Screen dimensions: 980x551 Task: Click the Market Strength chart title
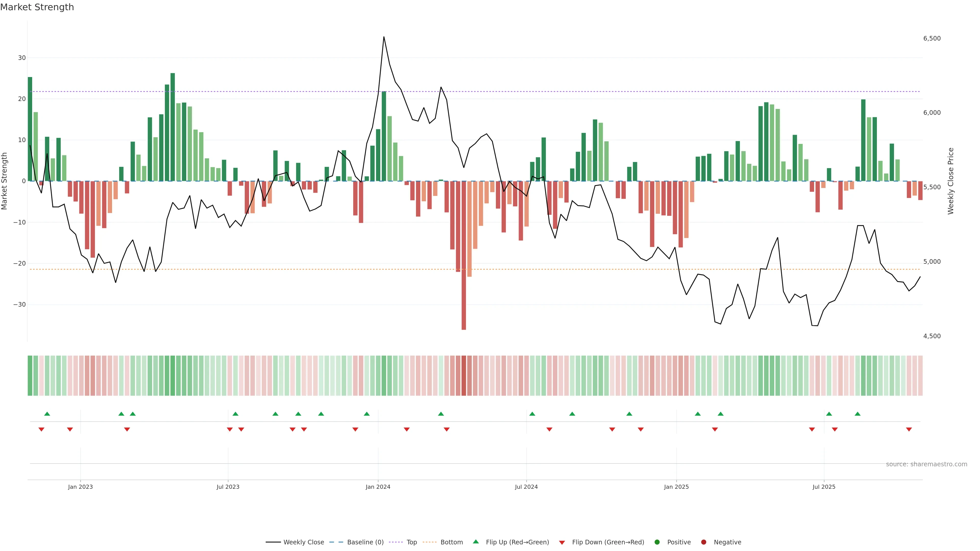click(x=37, y=7)
